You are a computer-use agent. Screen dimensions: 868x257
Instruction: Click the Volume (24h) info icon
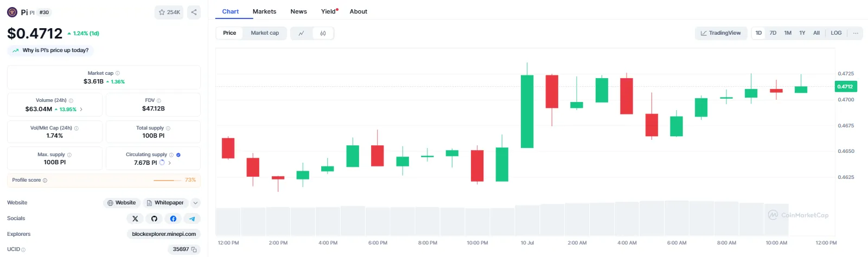click(71, 100)
